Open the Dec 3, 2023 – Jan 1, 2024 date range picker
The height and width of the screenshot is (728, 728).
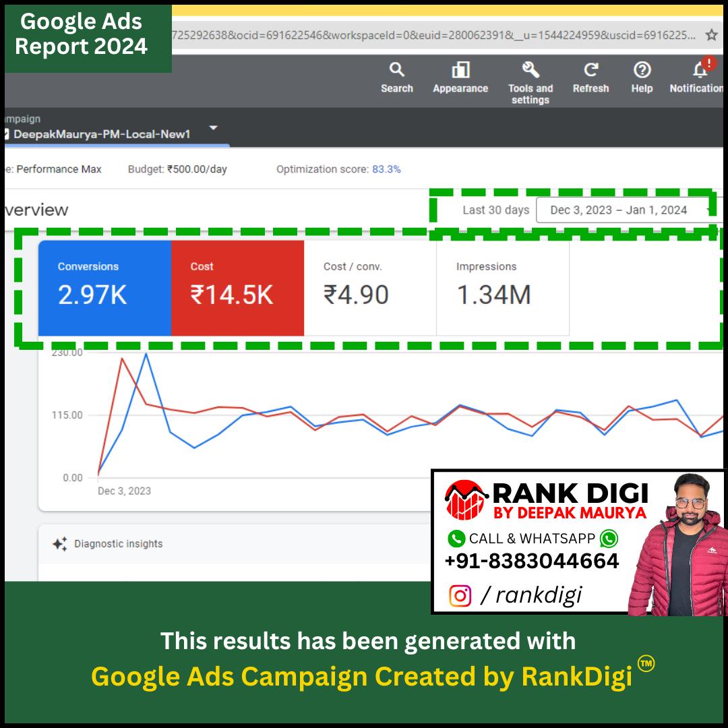(x=624, y=210)
